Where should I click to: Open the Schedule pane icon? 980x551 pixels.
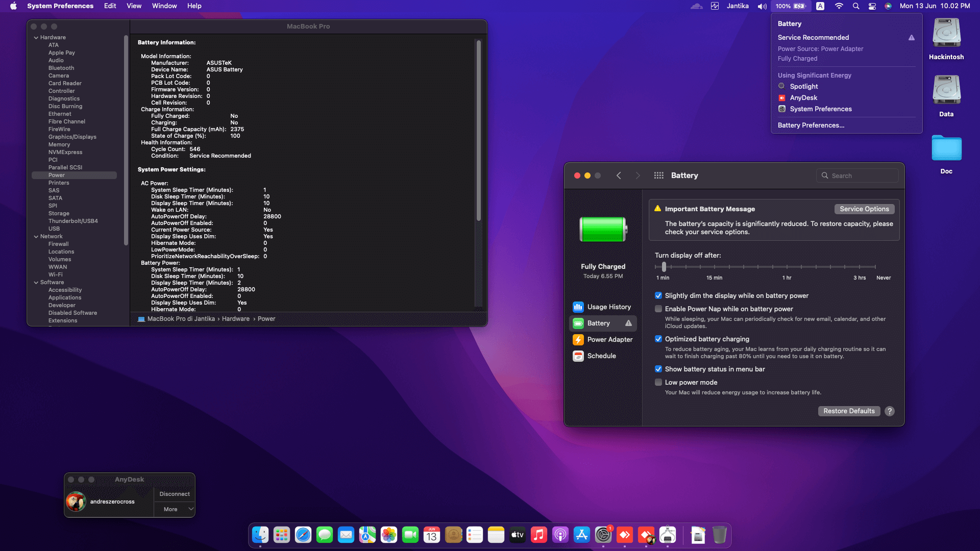578,356
